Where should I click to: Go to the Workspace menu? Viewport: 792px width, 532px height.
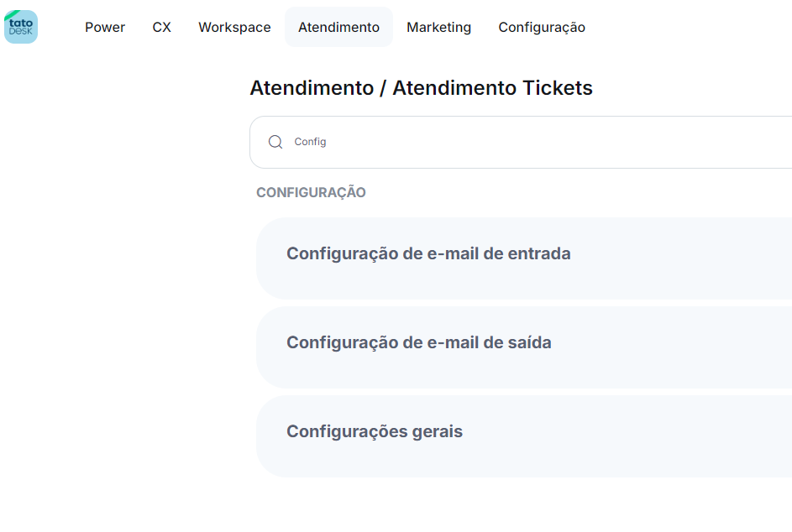pos(234,27)
